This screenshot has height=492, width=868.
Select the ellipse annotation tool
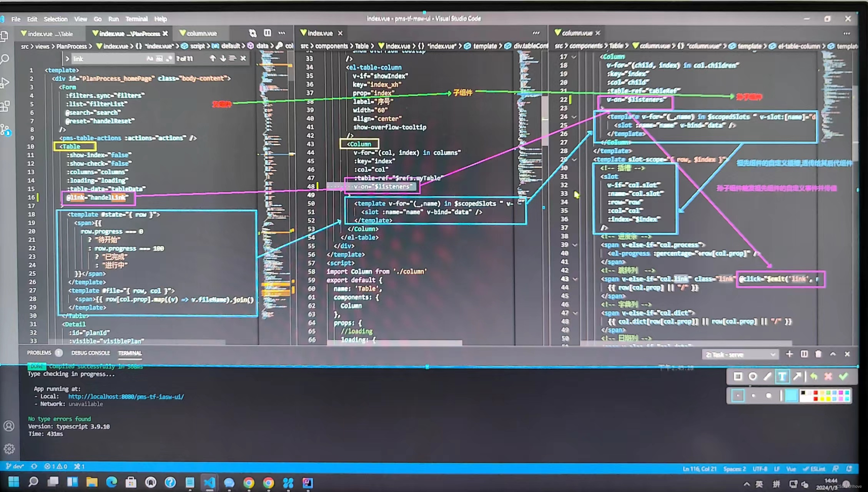click(753, 377)
